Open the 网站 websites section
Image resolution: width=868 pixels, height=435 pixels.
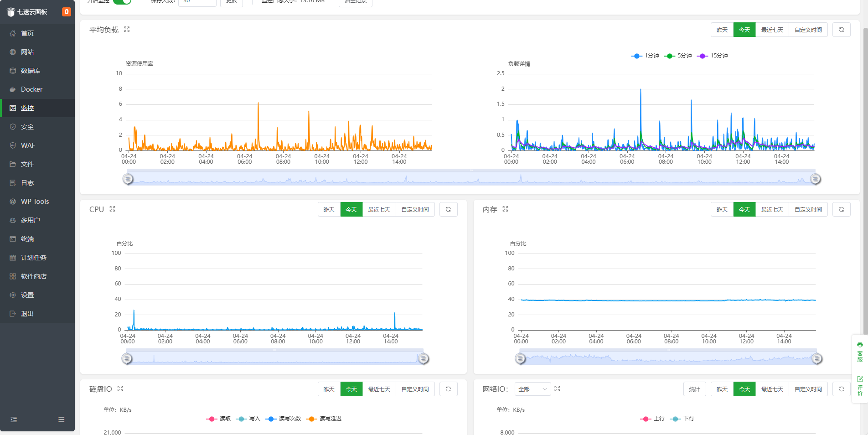coord(37,52)
